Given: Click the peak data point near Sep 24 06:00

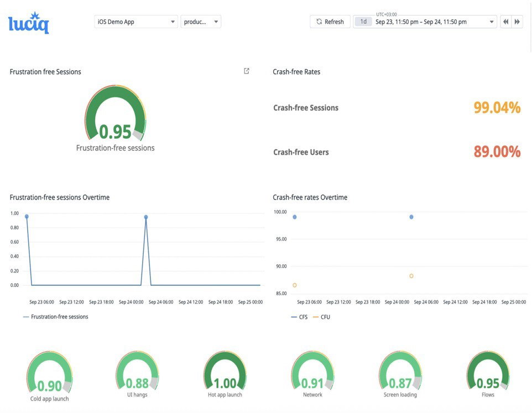Looking at the screenshot, I should pyautogui.click(x=146, y=217).
